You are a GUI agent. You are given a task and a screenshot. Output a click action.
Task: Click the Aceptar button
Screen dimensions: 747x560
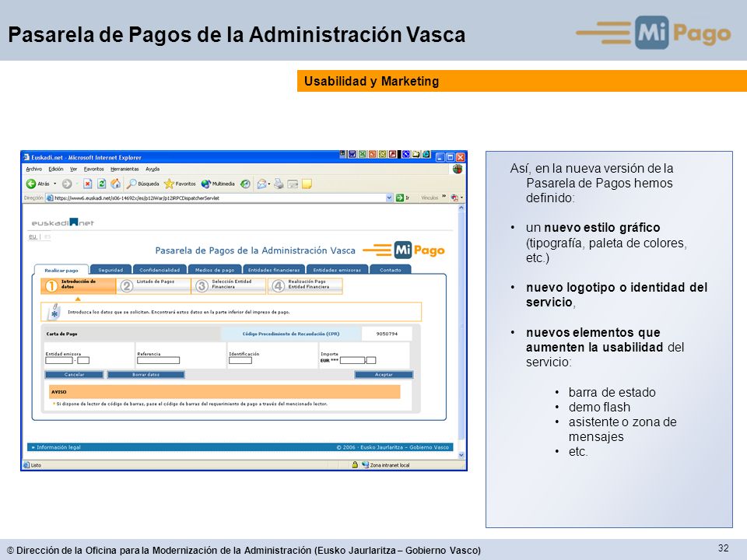coord(384,375)
